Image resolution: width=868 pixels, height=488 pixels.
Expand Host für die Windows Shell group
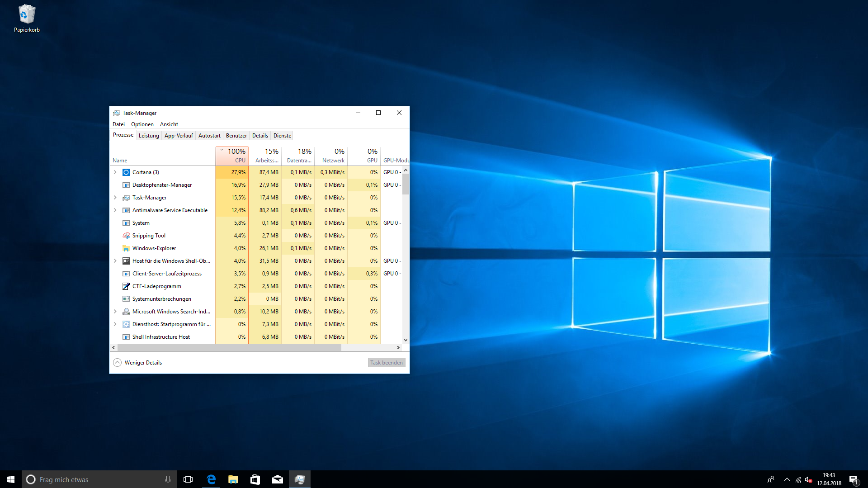[115, 261]
